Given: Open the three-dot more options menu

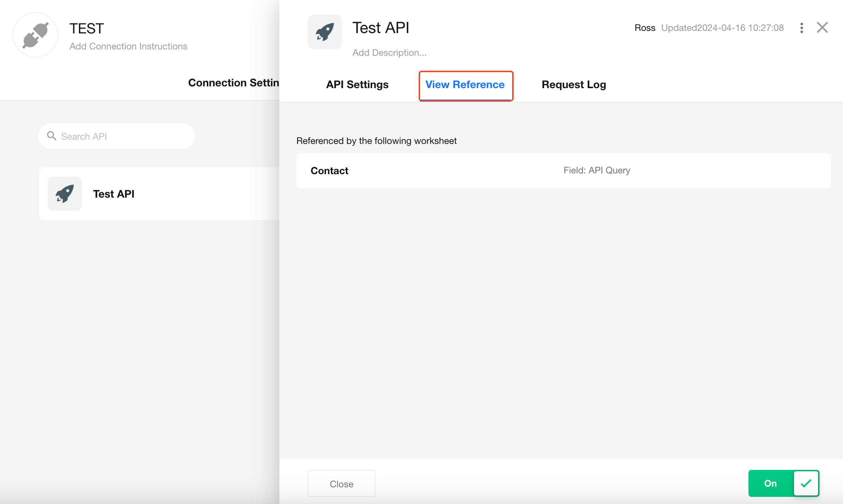Looking at the screenshot, I should pos(801,28).
